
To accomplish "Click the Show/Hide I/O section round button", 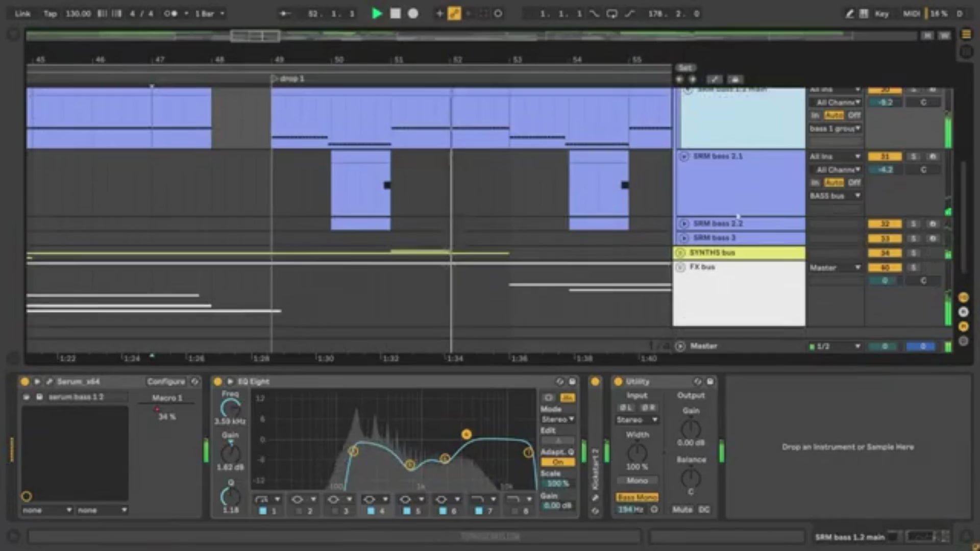I will pos(963,297).
